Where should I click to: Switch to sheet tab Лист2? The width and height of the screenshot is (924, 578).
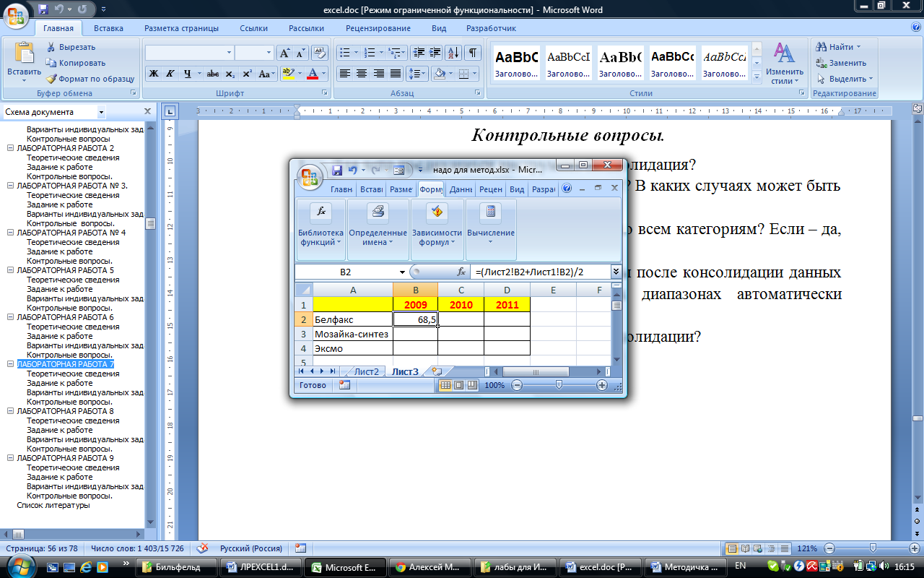(x=366, y=371)
